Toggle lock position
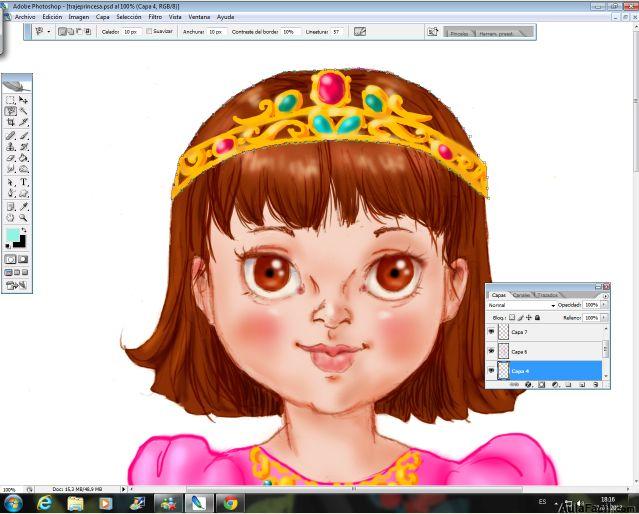The width and height of the screenshot is (639, 514). click(529, 317)
